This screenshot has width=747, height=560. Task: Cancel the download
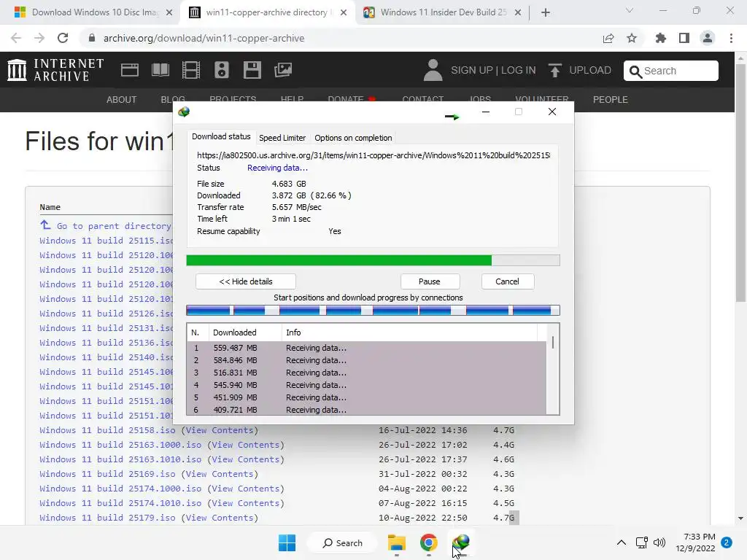(508, 281)
